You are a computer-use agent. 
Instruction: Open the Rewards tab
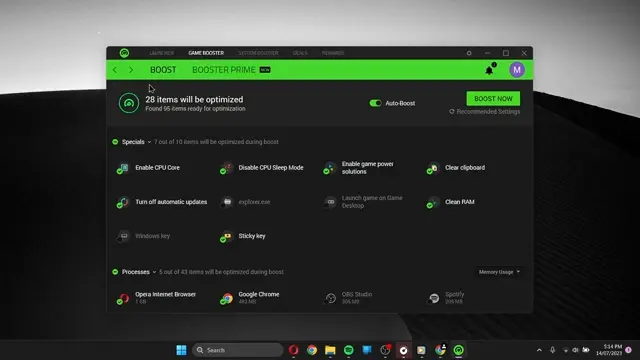click(x=333, y=53)
